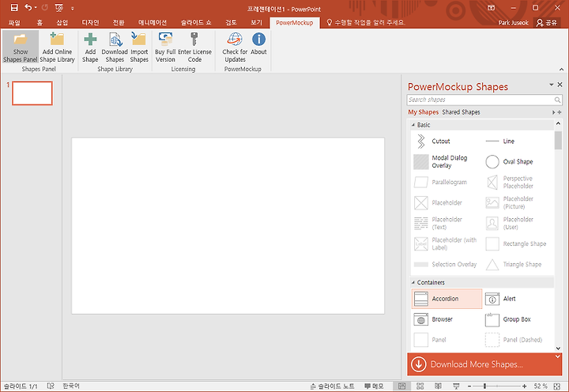Viewport: 569px width, 392px height.
Task: Select the Alert container shape
Action: (518, 299)
